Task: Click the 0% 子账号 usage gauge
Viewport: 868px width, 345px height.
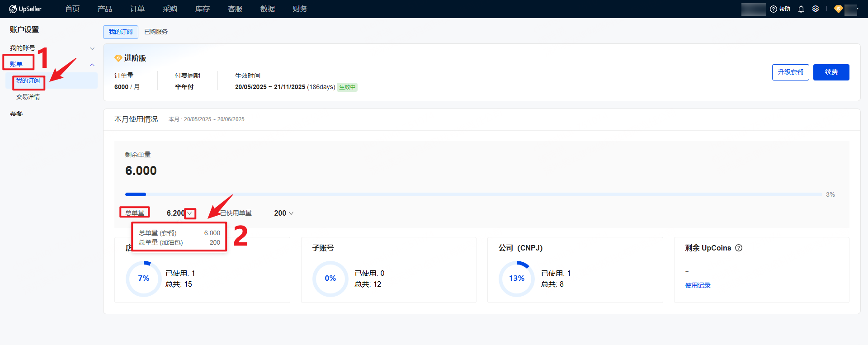Action: (330, 279)
